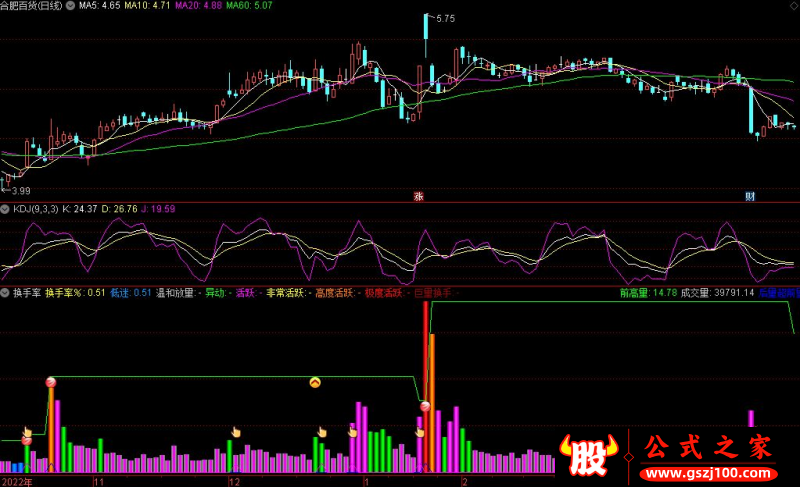
Task: Click the hand pointer icon at the 2022年 chart start
Action: click(27, 431)
